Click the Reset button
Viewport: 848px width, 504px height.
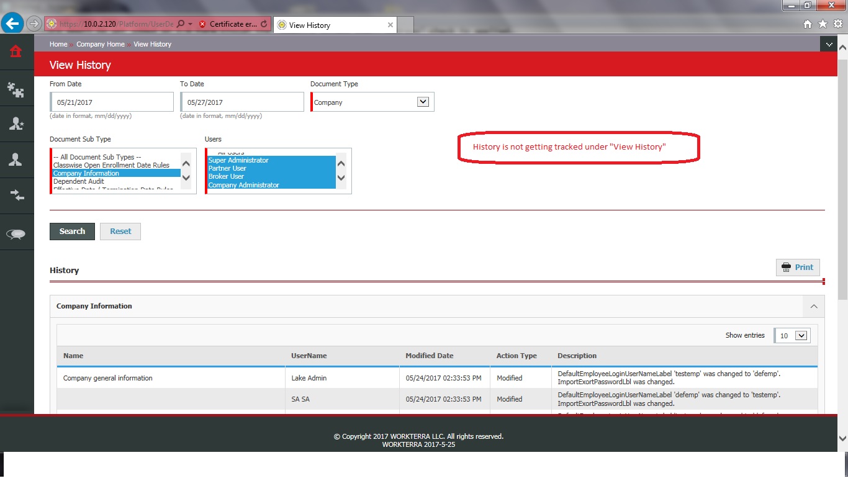[120, 232]
